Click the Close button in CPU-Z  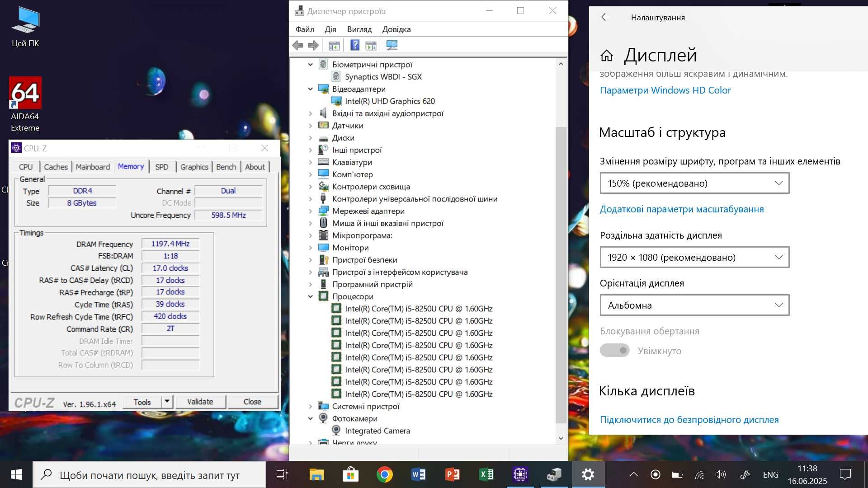pyautogui.click(x=252, y=402)
